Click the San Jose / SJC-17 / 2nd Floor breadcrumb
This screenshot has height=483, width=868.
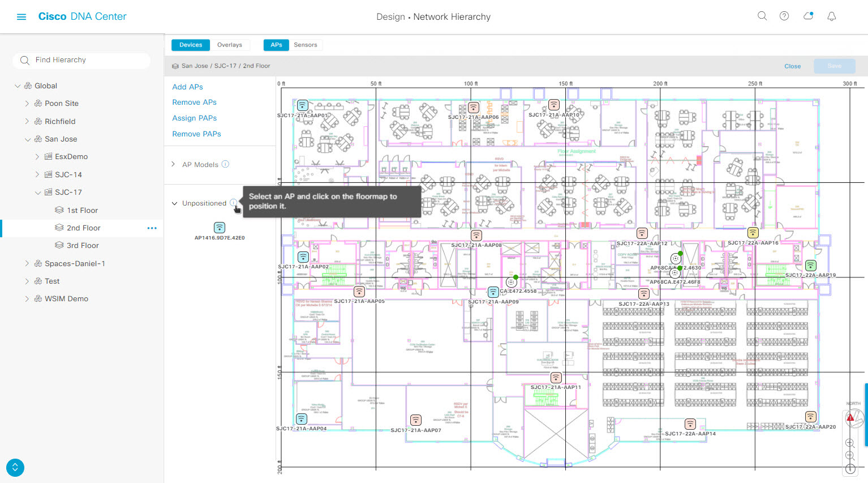tap(225, 66)
